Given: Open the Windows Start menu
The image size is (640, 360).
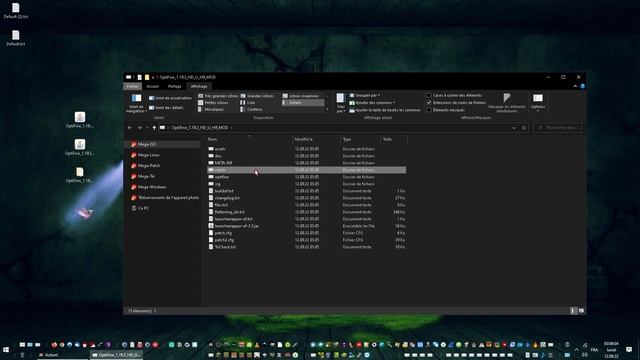Looking at the screenshot, I should tap(6, 350).
